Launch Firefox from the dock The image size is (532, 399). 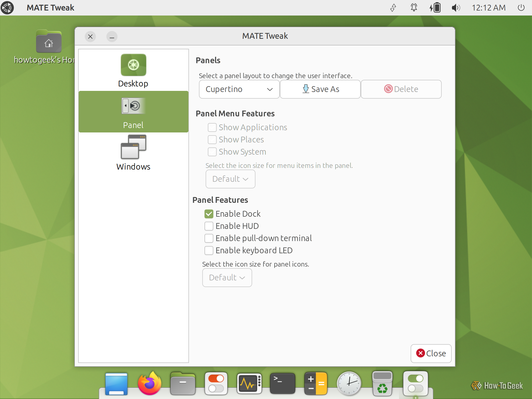[150, 383]
